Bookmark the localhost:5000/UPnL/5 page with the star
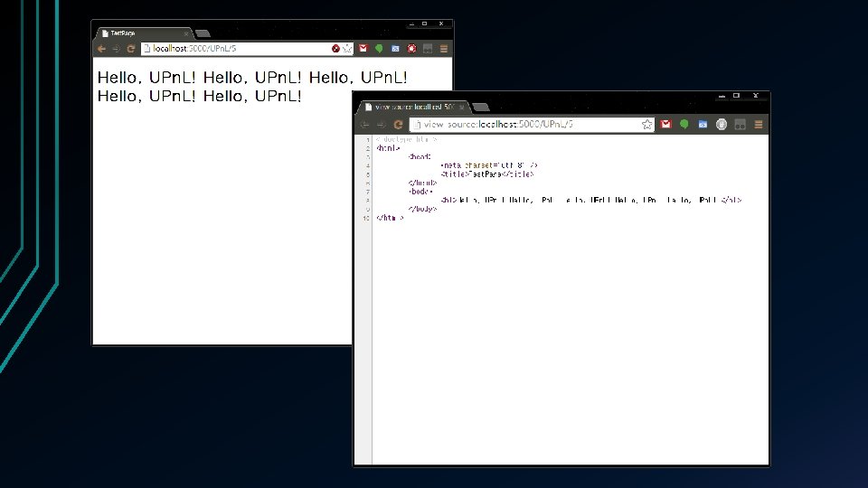Screen dimensions: 868x488 pyautogui.click(x=347, y=49)
